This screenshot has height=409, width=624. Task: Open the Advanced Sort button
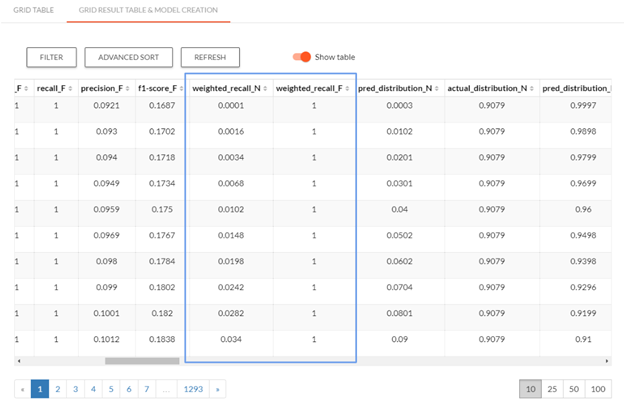tap(128, 57)
